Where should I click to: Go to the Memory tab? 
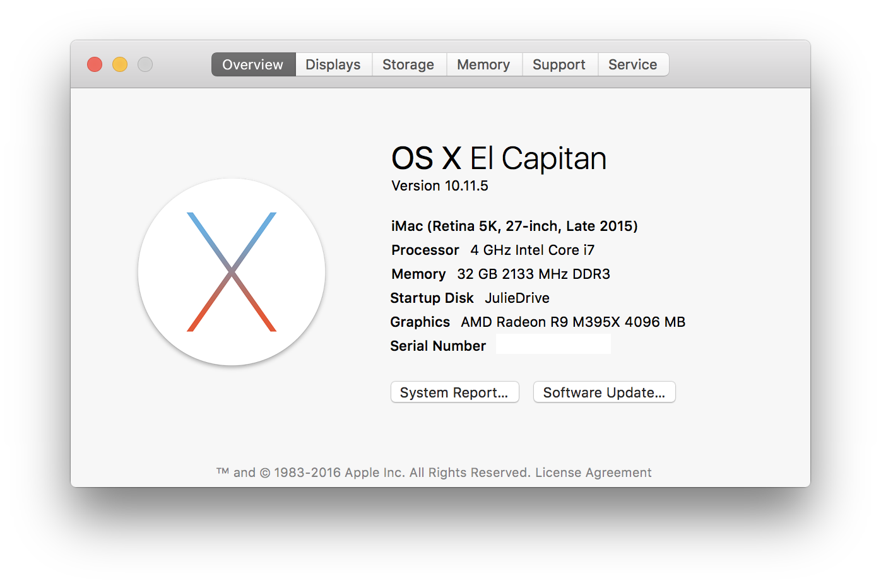(483, 64)
